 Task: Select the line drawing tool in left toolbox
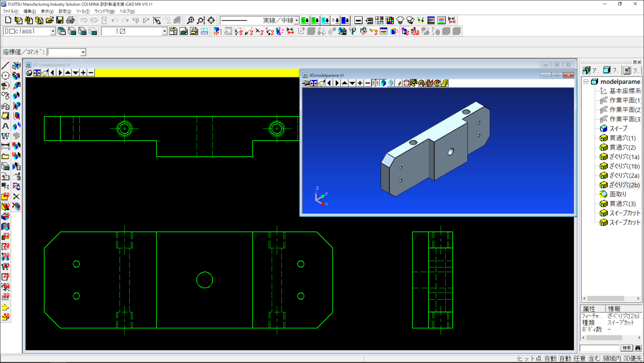(x=5, y=65)
